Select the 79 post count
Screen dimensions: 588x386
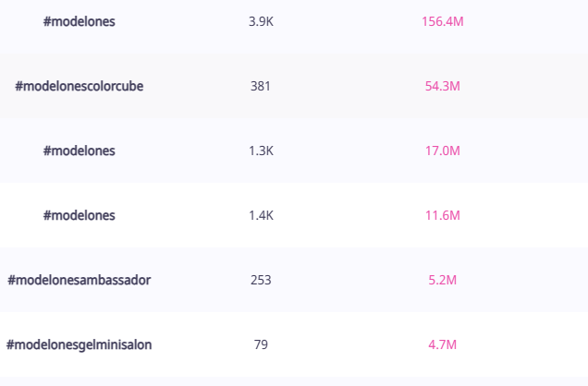[261, 344]
